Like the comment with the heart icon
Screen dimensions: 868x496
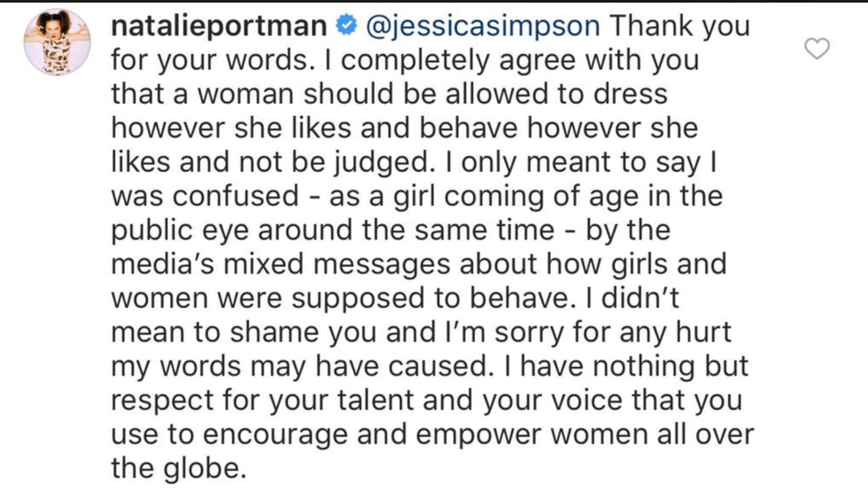pos(817,49)
